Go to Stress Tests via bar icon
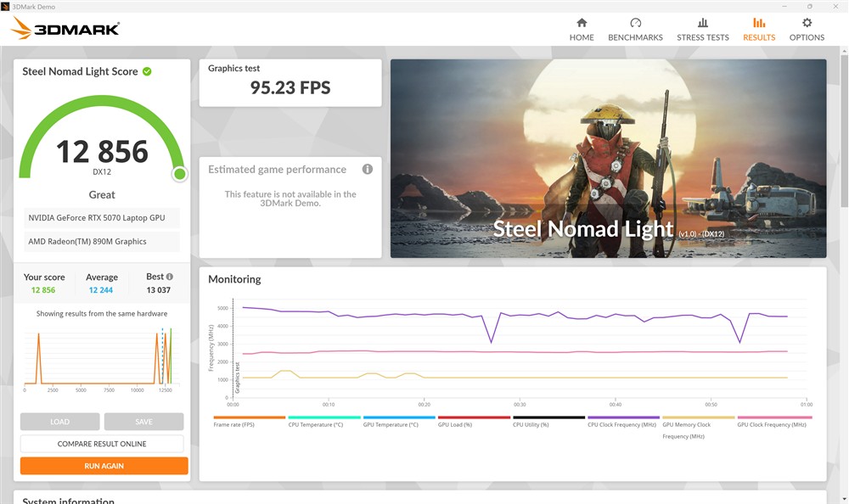 click(x=702, y=24)
